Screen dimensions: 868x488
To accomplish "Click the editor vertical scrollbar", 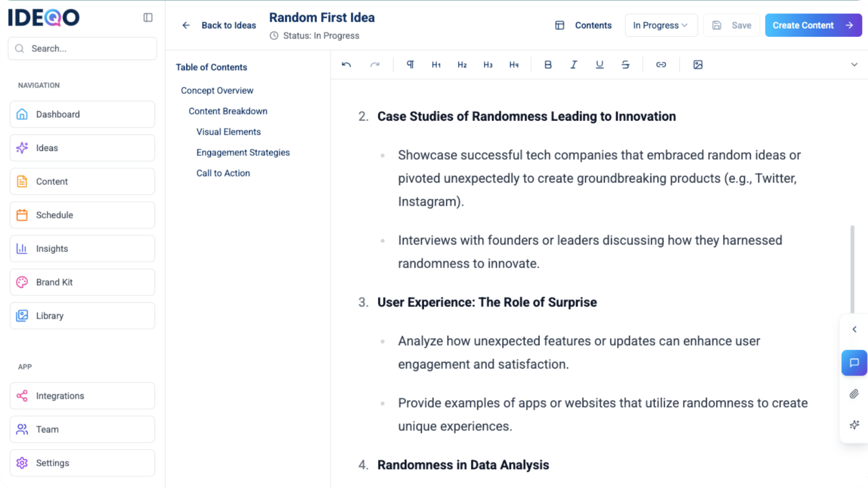I will pyautogui.click(x=852, y=269).
